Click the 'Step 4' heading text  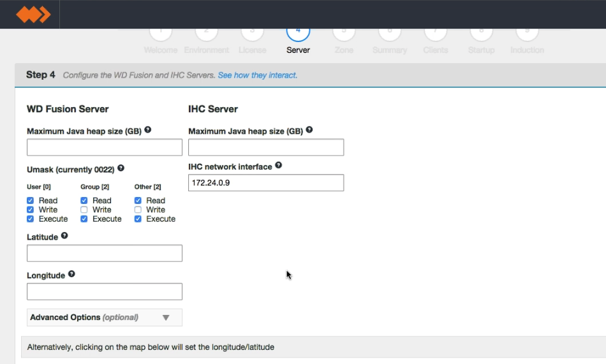point(41,75)
